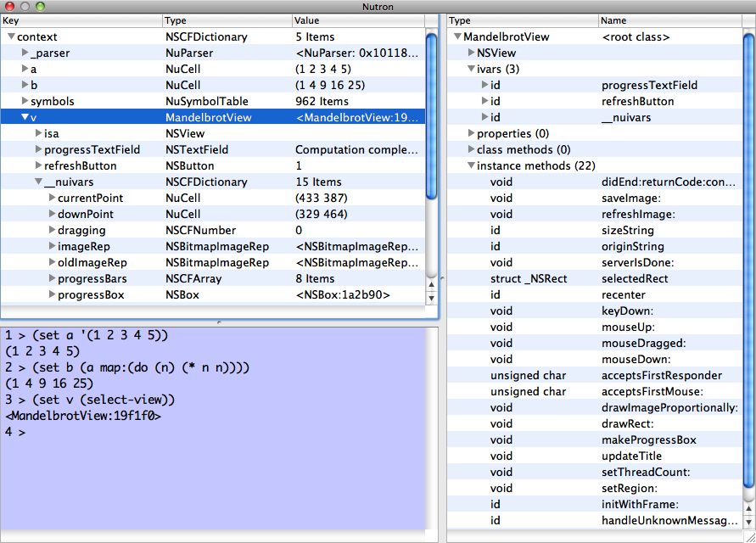
Task: Expand the properties (0) section
Action: (x=472, y=134)
